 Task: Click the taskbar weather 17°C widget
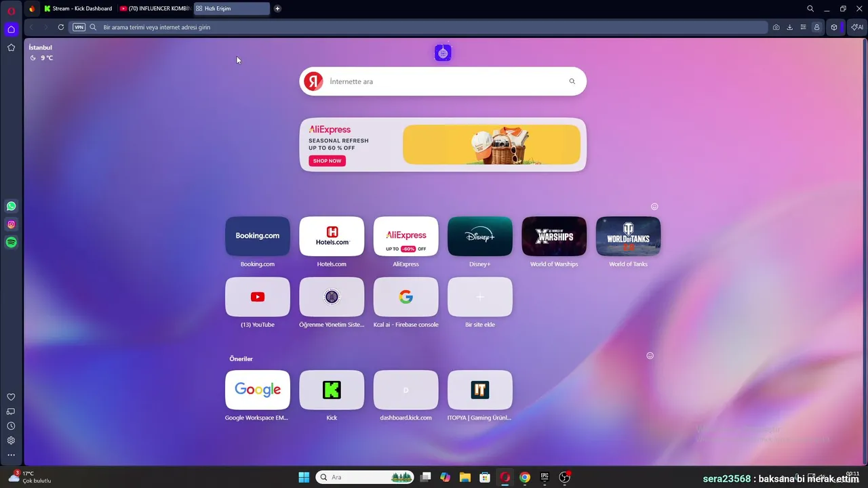[28, 477]
